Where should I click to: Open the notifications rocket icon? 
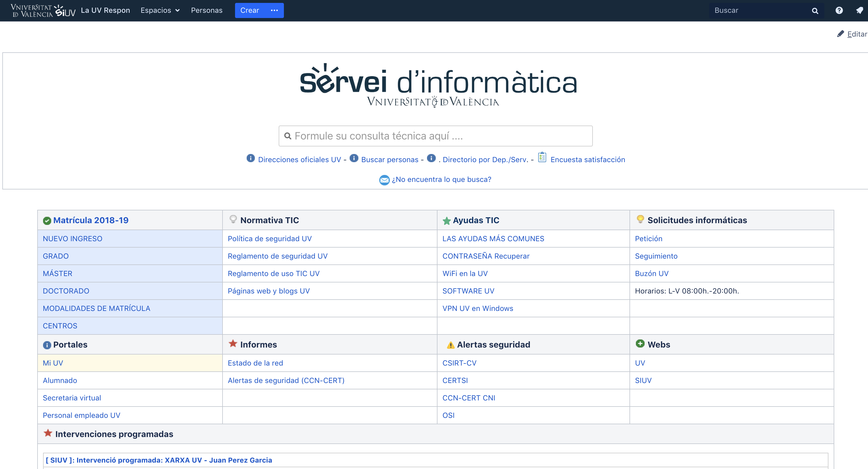(859, 10)
